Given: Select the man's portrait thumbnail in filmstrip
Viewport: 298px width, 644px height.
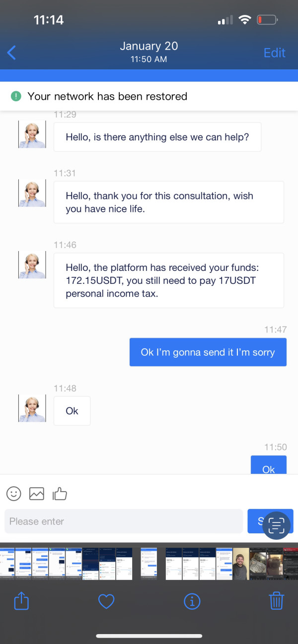Looking at the screenshot, I should [x=241, y=564].
